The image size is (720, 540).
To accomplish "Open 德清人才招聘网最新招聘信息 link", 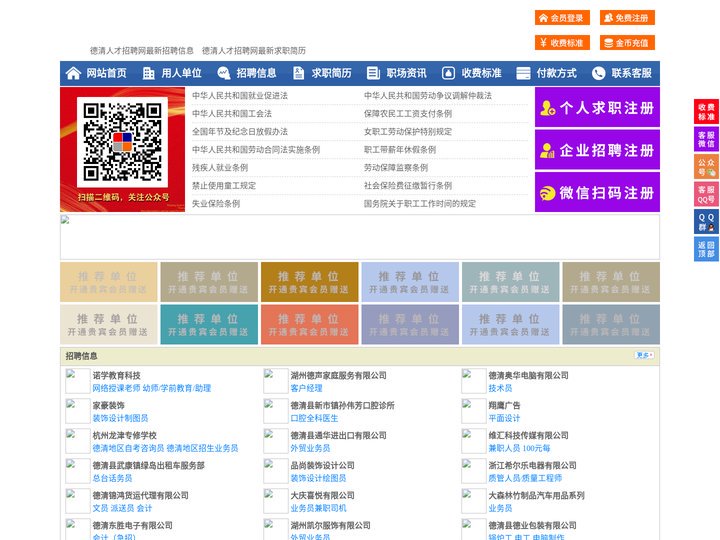I will (141, 51).
